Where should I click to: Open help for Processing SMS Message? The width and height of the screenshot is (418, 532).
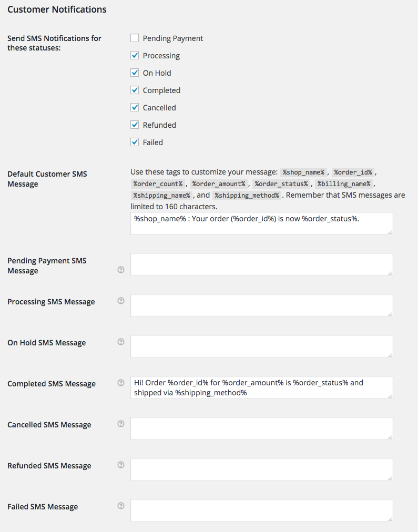point(120,301)
